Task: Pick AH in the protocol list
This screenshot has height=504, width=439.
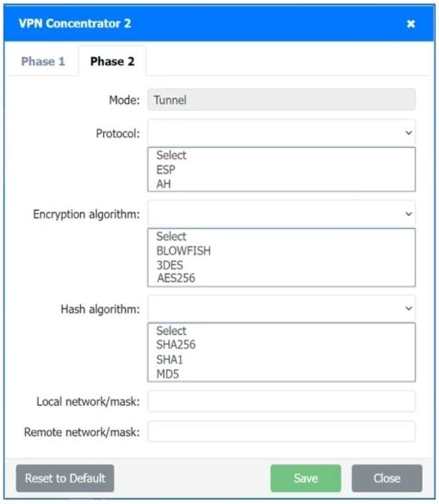Action: coord(164,184)
